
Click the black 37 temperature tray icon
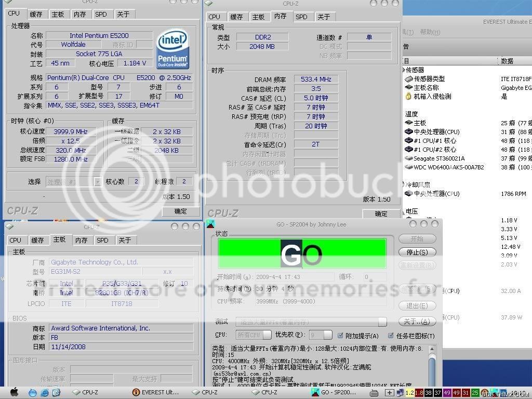tap(437, 393)
